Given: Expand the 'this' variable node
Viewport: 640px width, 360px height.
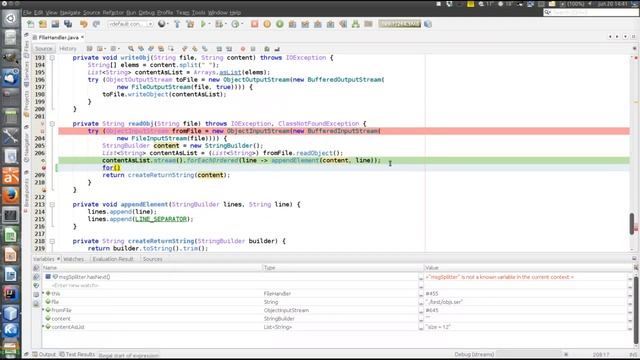Looking at the screenshot, I should click(x=43, y=293).
